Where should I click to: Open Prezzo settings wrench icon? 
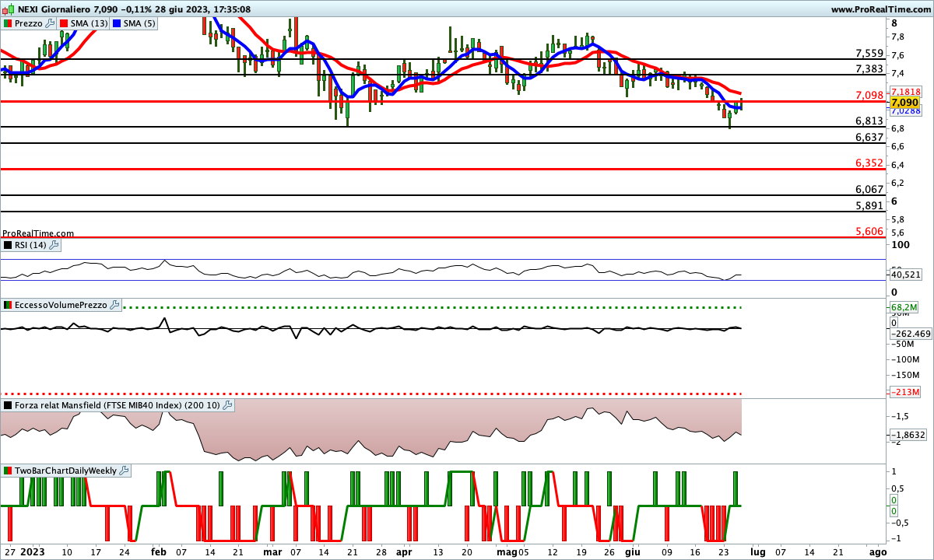point(51,24)
